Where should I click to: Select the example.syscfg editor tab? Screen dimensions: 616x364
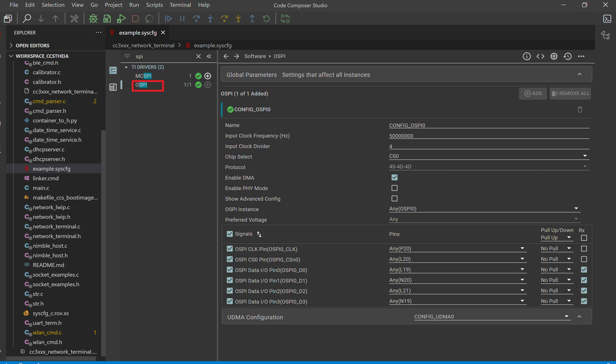(138, 33)
